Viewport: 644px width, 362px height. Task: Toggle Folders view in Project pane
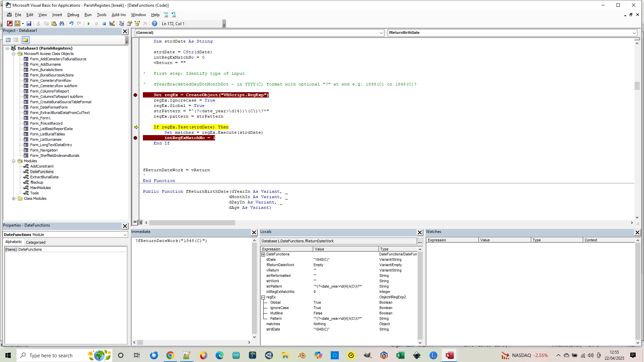coord(25,40)
